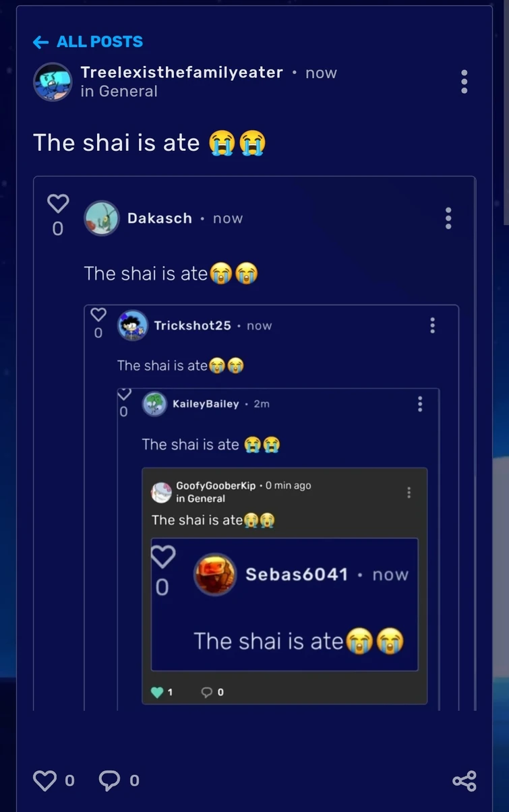Like Dakasch's reply with heart icon
Screen dimensions: 509x812
coord(58,202)
